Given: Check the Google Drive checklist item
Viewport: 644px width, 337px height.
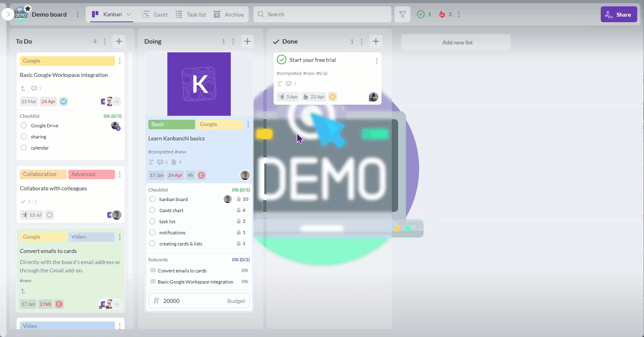Looking at the screenshot, I should 24,125.
